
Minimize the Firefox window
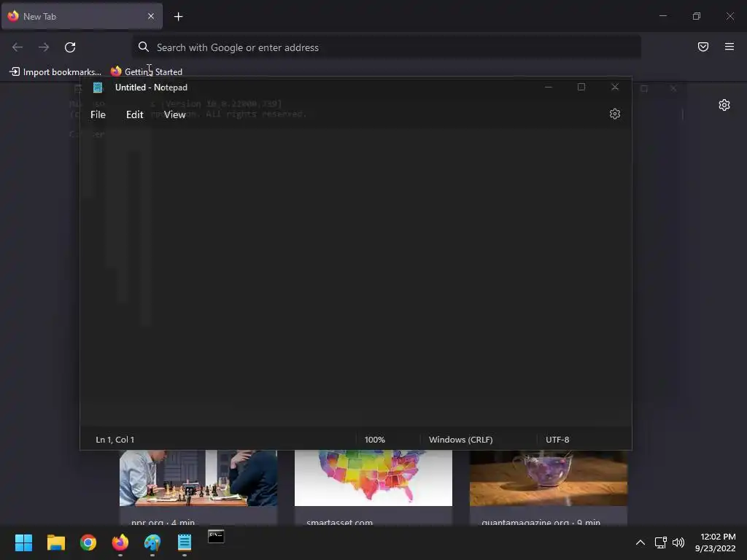pyautogui.click(x=662, y=16)
